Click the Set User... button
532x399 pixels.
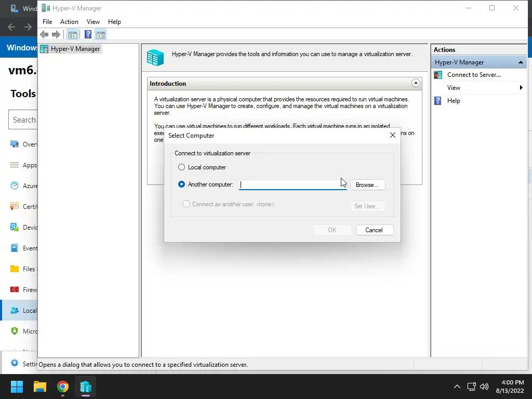click(367, 206)
